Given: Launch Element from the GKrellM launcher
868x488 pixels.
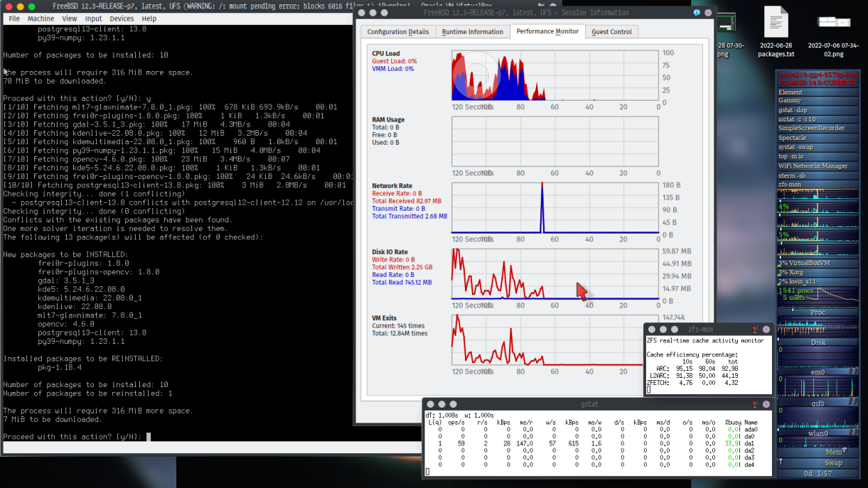Looking at the screenshot, I should [818, 92].
